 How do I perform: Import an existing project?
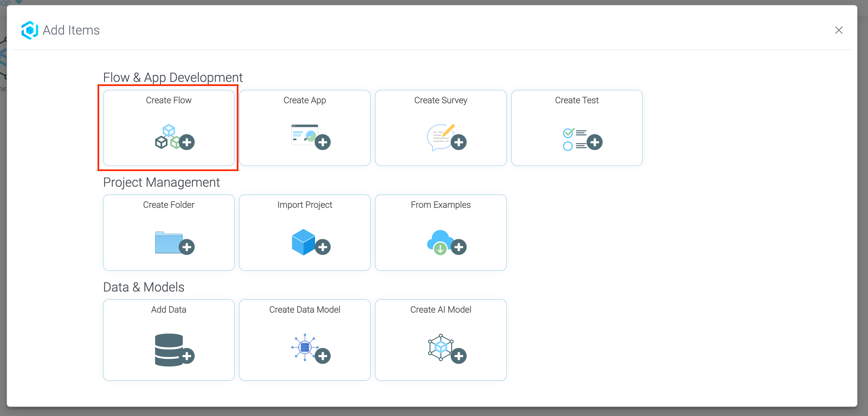tap(305, 233)
